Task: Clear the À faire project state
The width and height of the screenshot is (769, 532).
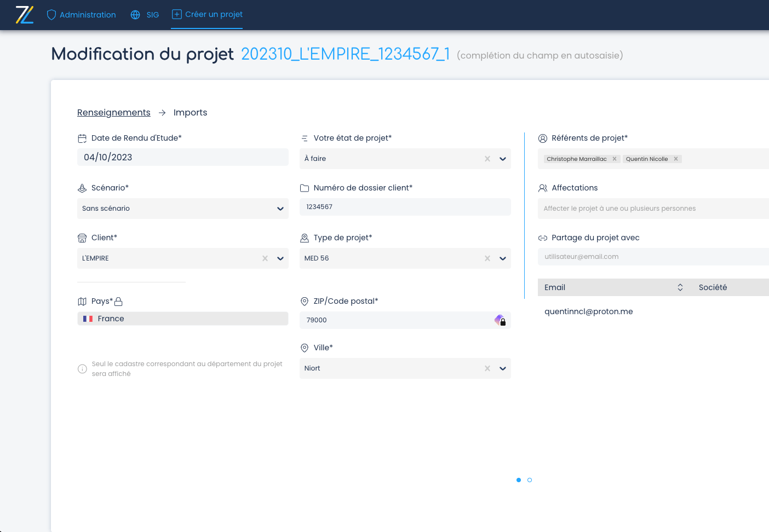Action: click(x=487, y=159)
